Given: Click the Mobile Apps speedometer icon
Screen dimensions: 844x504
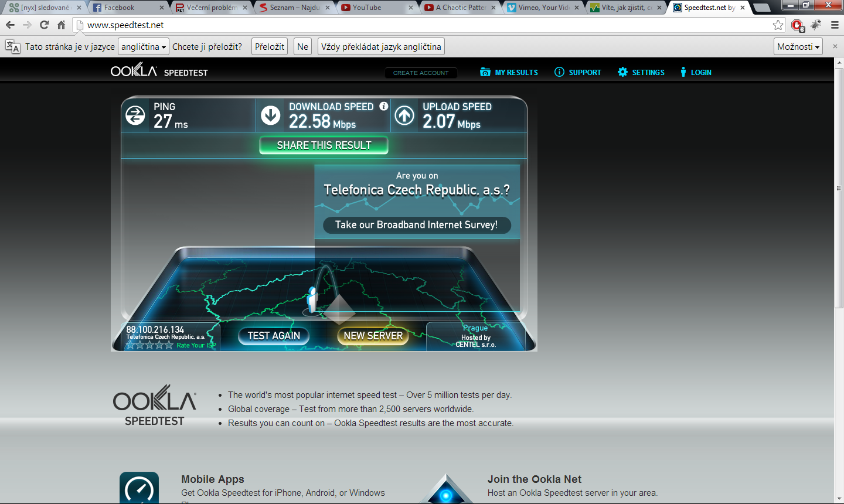Looking at the screenshot, I should [x=139, y=488].
